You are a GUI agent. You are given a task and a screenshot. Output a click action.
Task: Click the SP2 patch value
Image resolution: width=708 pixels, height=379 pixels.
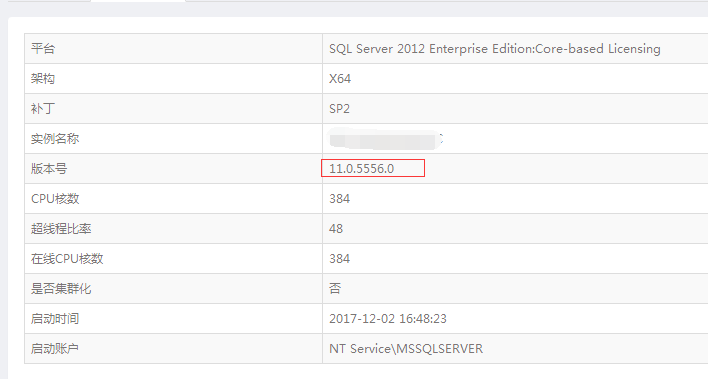(x=339, y=108)
